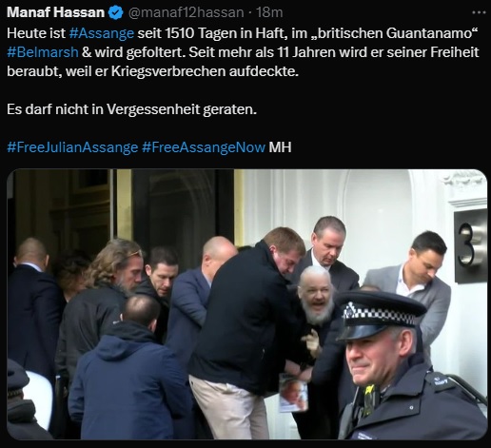Open the three-dot more options menu
The width and height of the screenshot is (491, 448).
pyautogui.click(x=479, y=12)
